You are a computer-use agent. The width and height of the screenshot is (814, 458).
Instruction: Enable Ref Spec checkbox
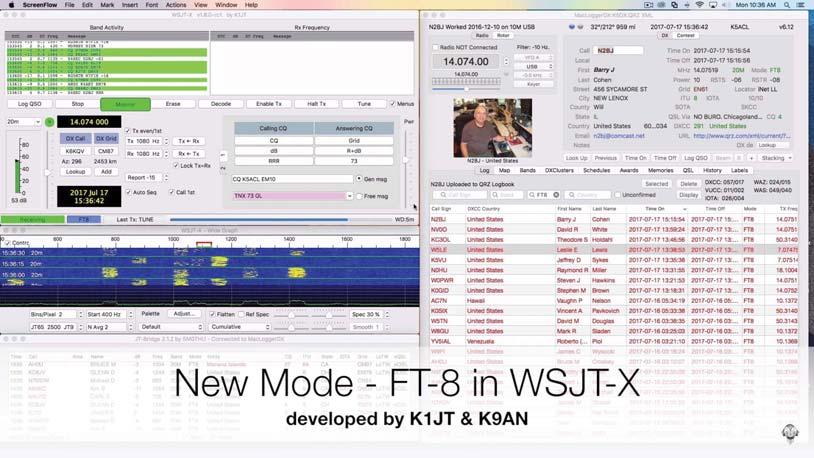(x=241, y=314)
